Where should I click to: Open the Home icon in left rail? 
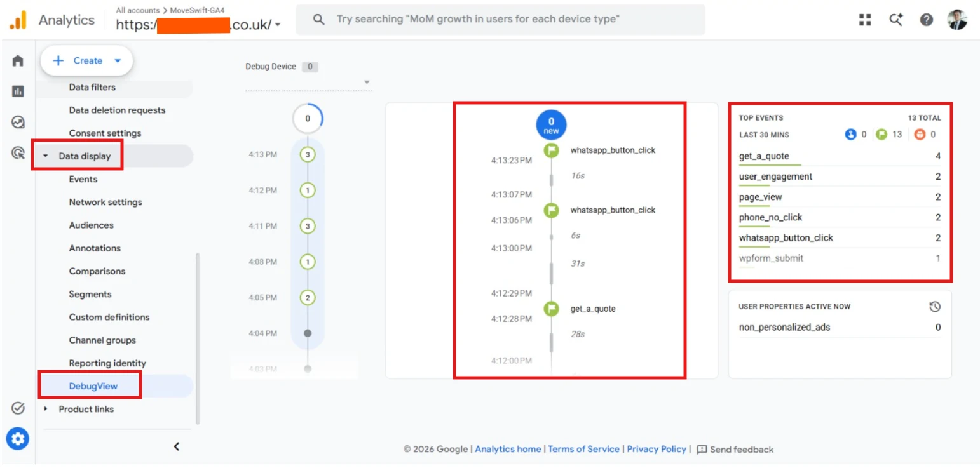[x=18, y=61]
